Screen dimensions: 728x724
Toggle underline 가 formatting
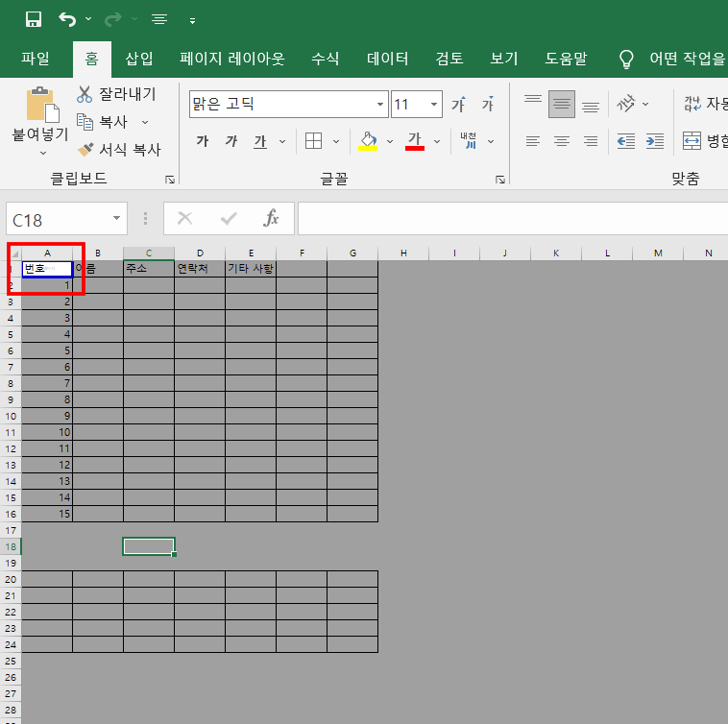pyautogui.click(x=260, y=141)
